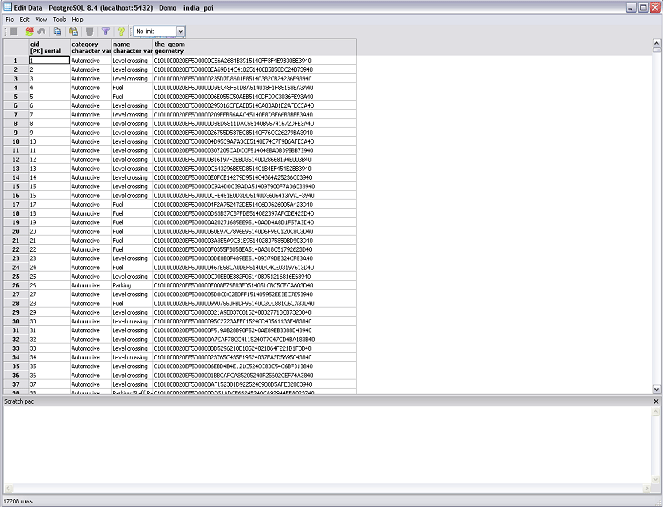The image size is (663, 507).
Task: Click the data grid scrollbar down arrow
Action: pyautogui.click(x=656, y=389)
